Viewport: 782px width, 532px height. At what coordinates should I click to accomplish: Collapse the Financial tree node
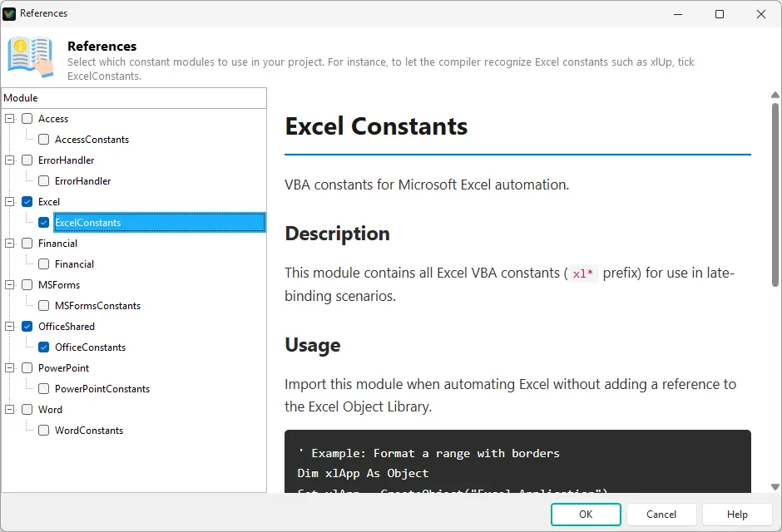[x=9, y=243]
